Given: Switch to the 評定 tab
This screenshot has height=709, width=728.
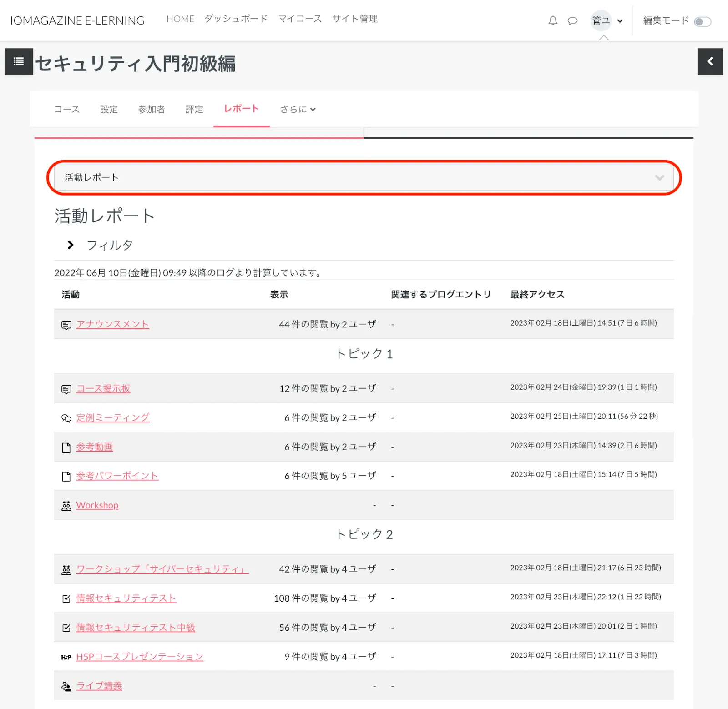Looking at the screenshot, I should click(x=194, y=109).
